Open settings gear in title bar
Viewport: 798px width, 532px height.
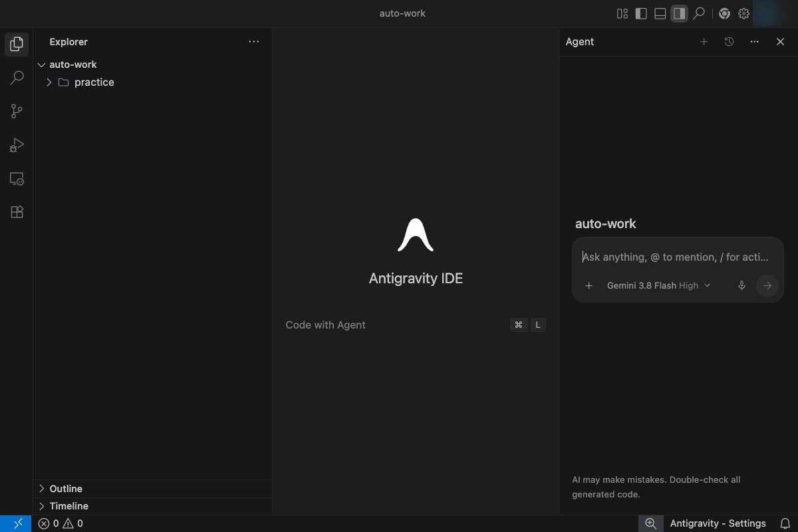coord(743,13)
